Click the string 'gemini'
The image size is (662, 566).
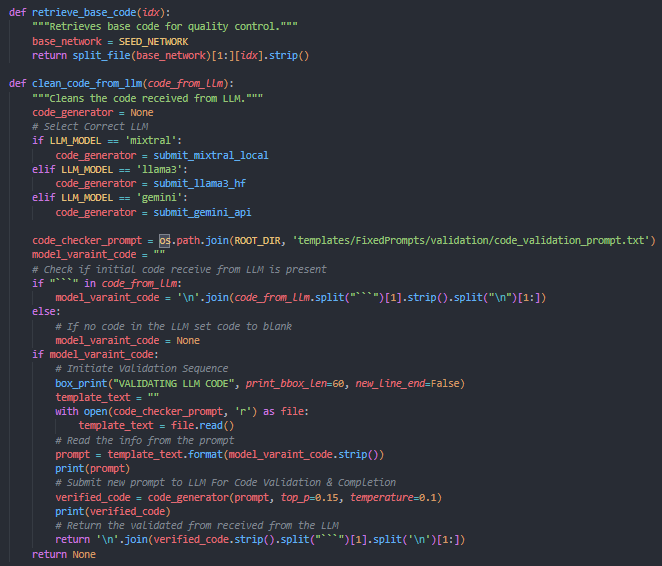point(159,198)
